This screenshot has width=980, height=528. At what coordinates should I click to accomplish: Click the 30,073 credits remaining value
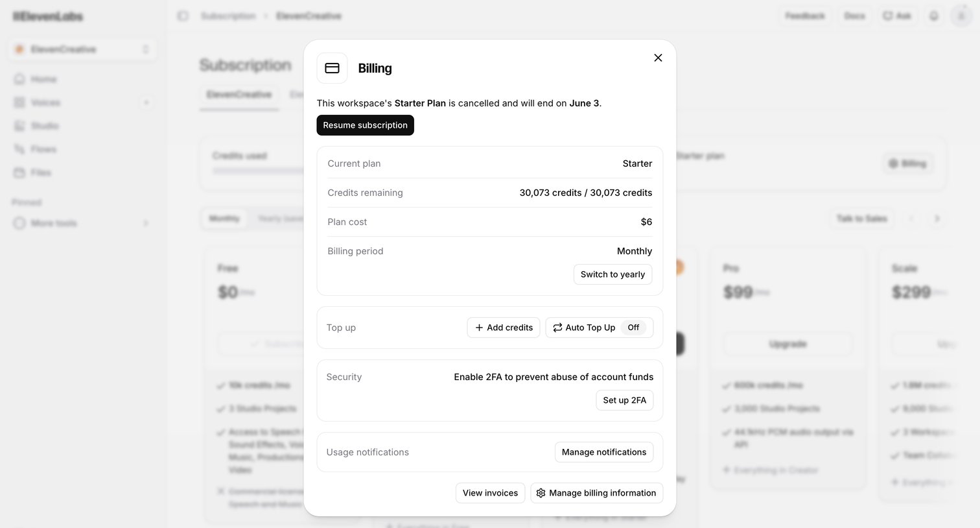click(x=586, y=193)
